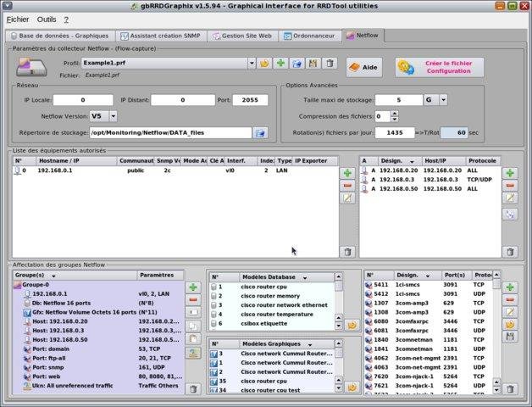This screenshot has width=532, height=407.
Task: Open the Fichier menu
Action: pos(18,20)
